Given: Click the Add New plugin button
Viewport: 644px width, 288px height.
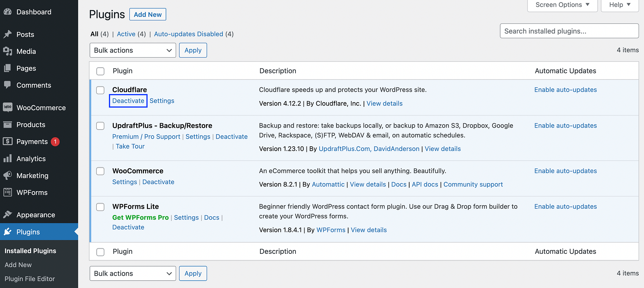Looking at the screenshot, I should (x=148, y=14).
